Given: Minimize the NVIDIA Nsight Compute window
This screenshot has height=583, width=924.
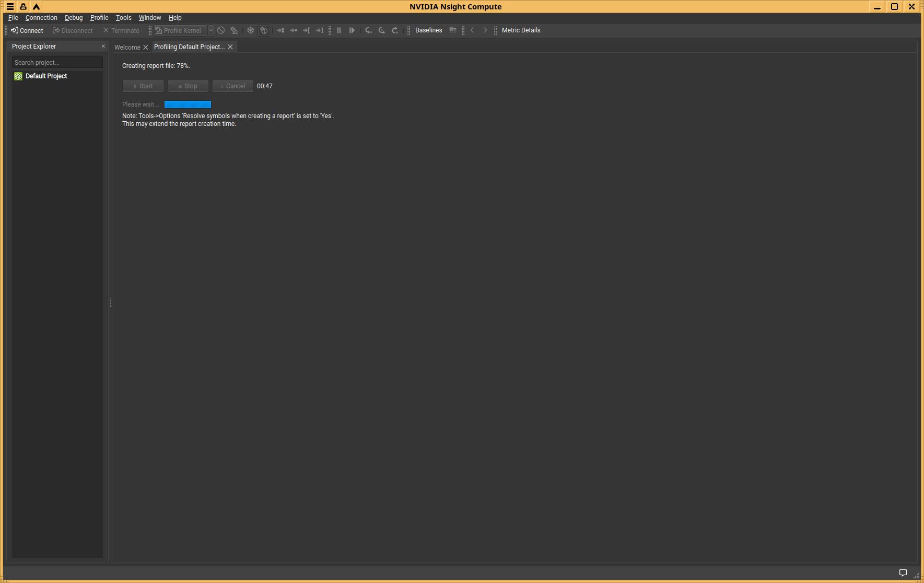Looking at the screenshot, I should pos(877,7).
